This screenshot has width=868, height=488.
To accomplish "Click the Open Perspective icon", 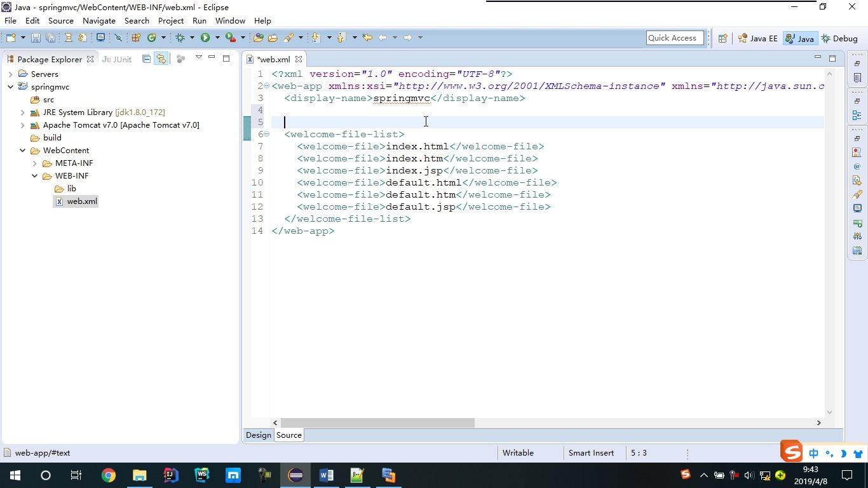I will (722, 38).
